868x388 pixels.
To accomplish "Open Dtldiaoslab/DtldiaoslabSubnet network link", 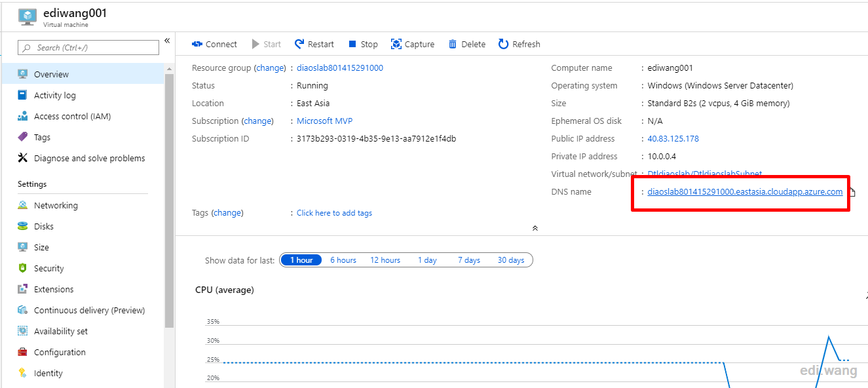I will [x=704, y=174].
